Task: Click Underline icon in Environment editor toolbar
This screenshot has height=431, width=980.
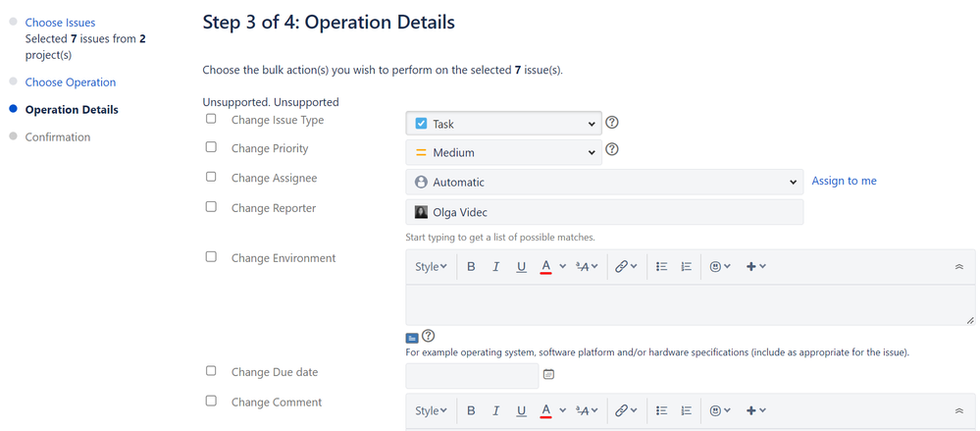Action: [x=521, y=266]
